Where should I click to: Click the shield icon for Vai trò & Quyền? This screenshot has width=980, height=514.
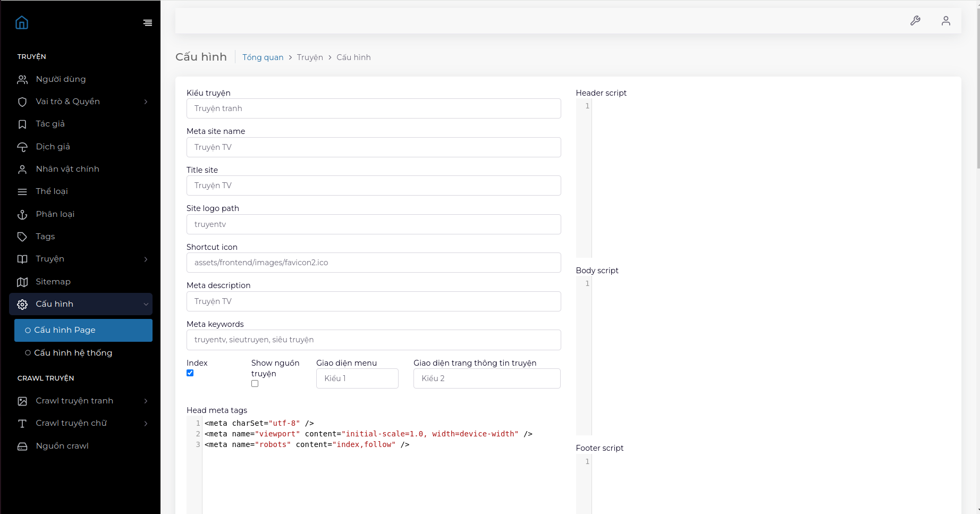click(x=22, y=102)
